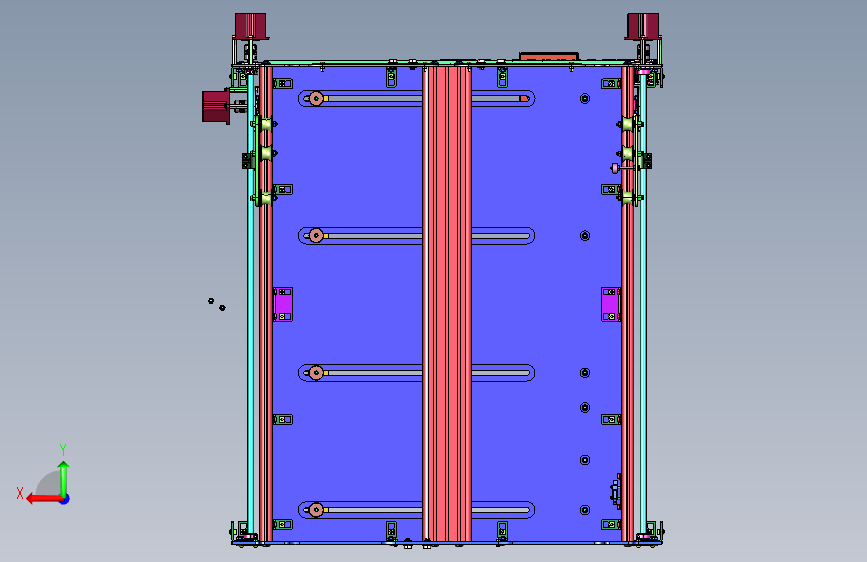This screenshot has height=562, width=867.
Task: Select the dark red motor at the top-right corner
Action: (643, 26)
